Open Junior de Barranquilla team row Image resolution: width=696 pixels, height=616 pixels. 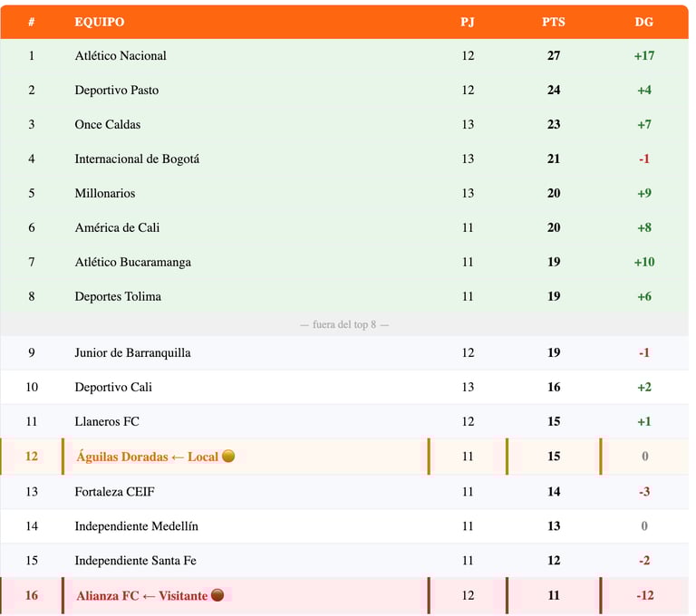click(x=132, y=352)
